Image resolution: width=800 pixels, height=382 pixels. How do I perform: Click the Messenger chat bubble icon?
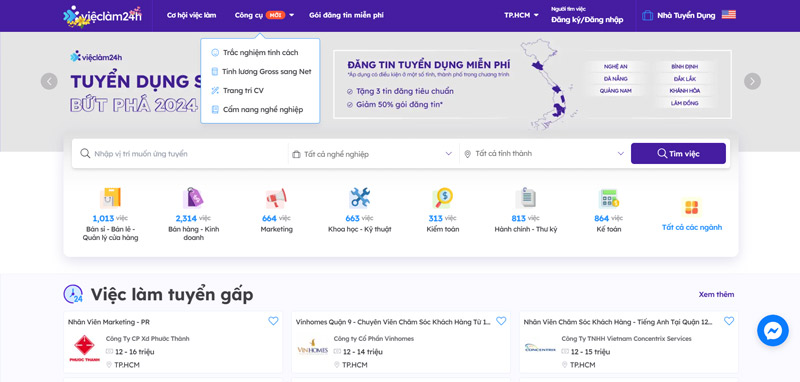point(772,330)
